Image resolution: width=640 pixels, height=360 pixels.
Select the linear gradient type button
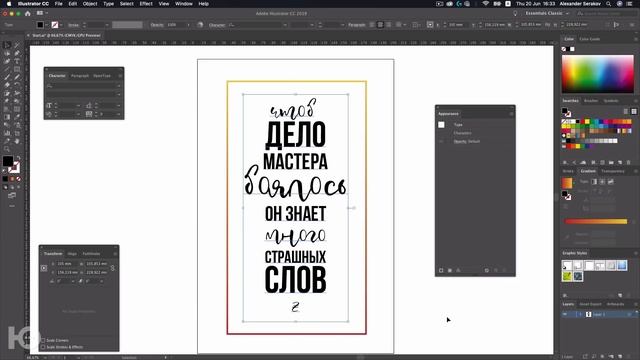tap(594, 182)
